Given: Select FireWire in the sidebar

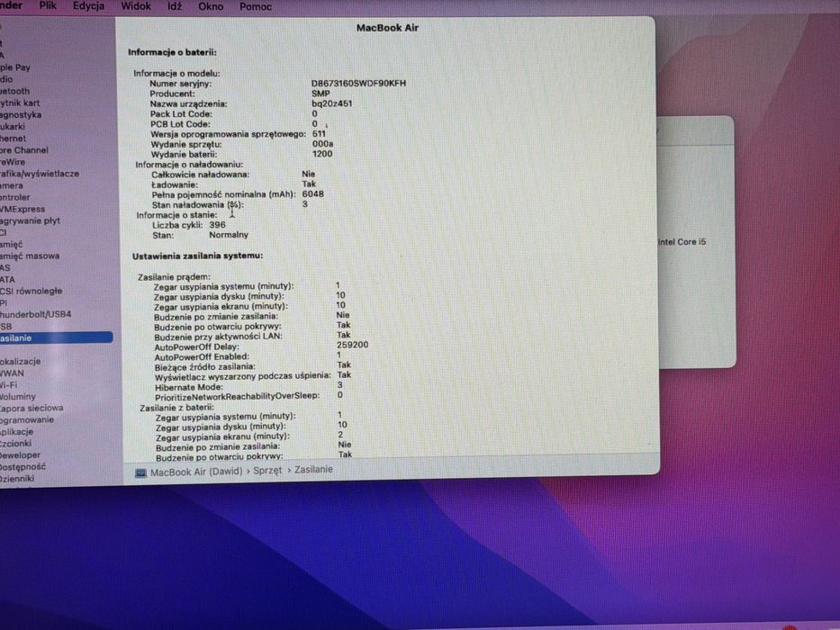Looking at the screenshot, I should point(13,162).
